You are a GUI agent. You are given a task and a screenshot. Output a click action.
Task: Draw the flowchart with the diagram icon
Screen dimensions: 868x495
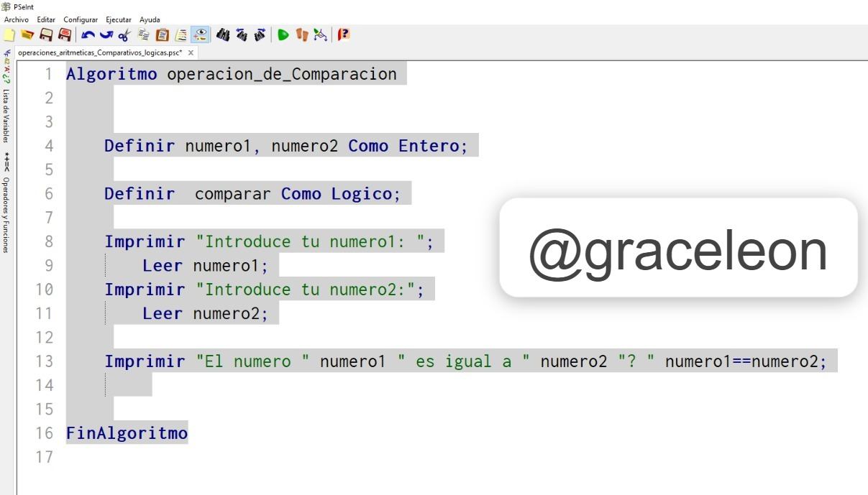tap(321, 34)
